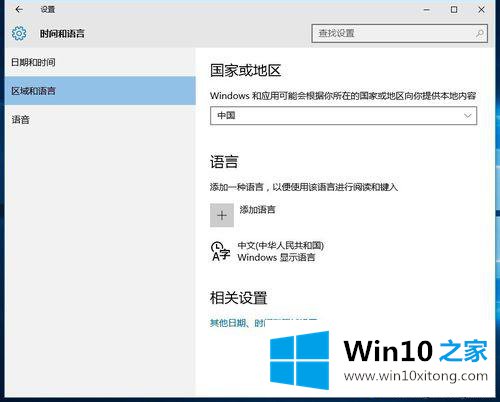The width and height of the screenshot is (500, 402).
Task: Click the 国家或地区 heading
Action: [245, 71]
